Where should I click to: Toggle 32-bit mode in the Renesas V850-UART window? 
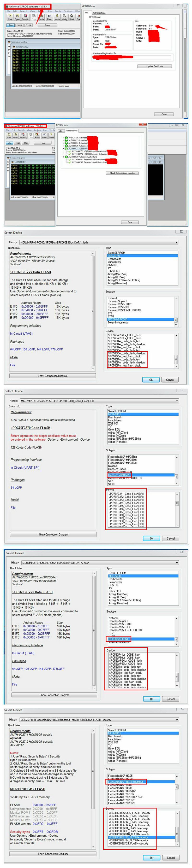tap(29, 25)
